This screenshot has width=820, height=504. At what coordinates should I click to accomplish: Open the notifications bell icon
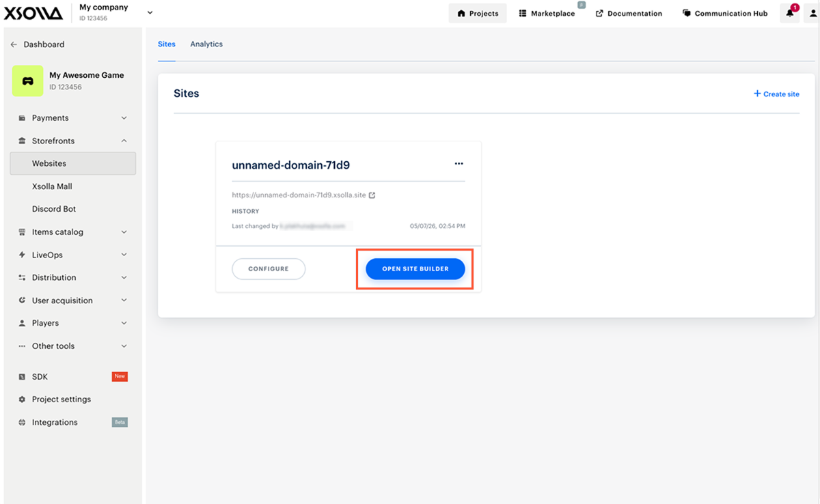790,13
